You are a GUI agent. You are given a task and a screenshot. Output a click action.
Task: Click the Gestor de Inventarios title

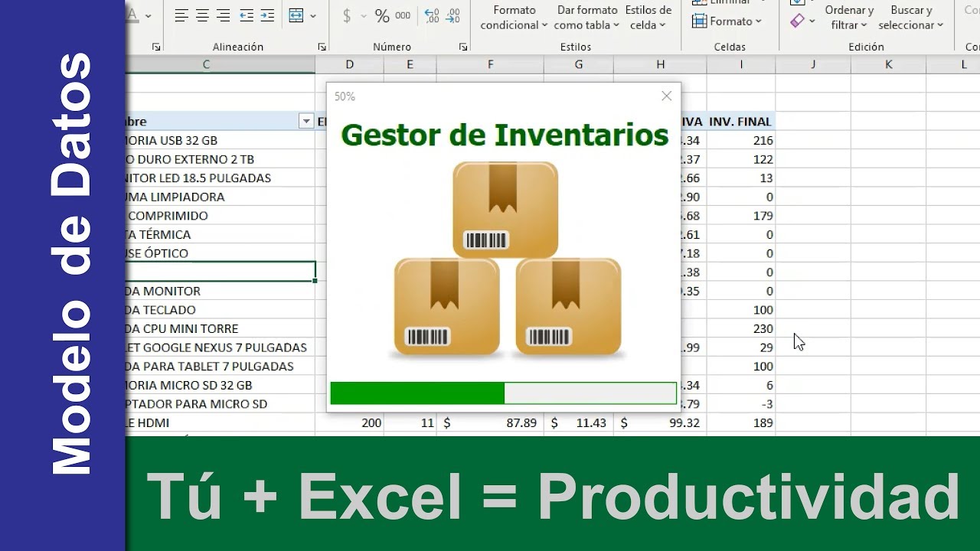(x=505, y=135)
